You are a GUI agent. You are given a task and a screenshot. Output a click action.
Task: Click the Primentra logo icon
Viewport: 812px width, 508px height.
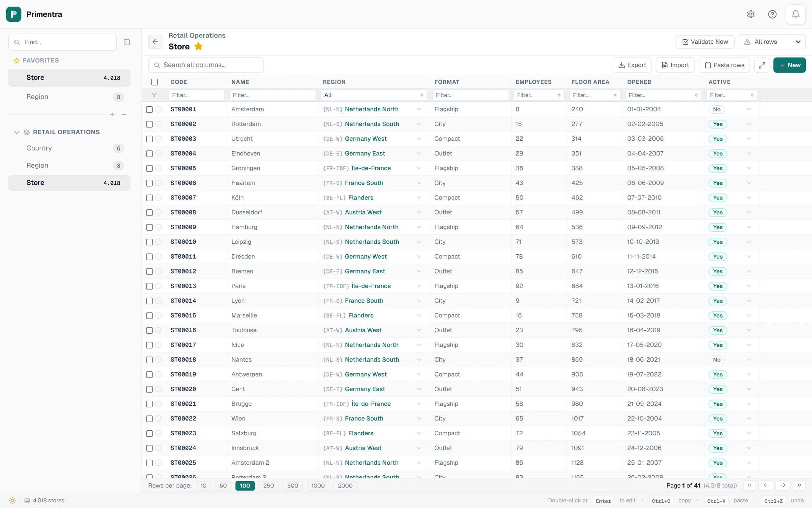coord(14,14)
